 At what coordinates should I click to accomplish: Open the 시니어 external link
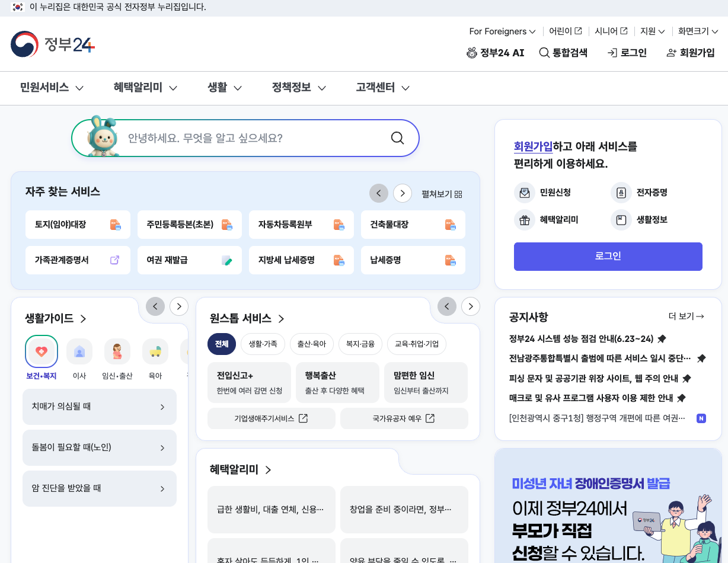tap(611, 31)
